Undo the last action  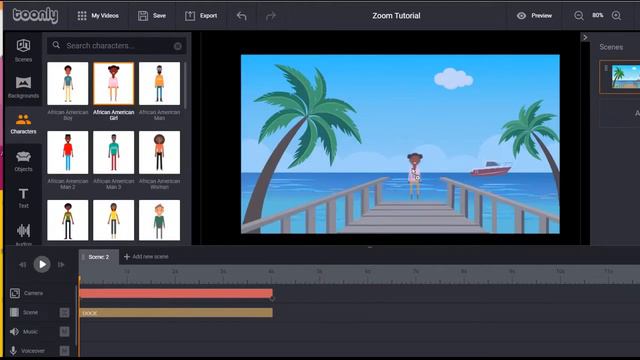click(x=242, y=16)
